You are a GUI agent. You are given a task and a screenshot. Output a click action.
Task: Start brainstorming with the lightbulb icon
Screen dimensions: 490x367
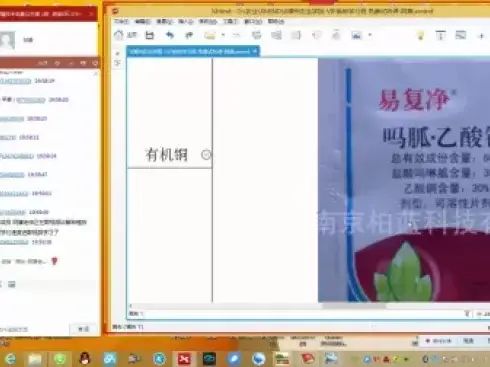421,35
